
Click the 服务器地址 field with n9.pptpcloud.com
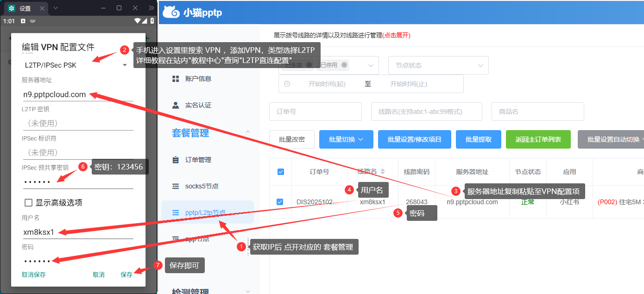point(77,94)
